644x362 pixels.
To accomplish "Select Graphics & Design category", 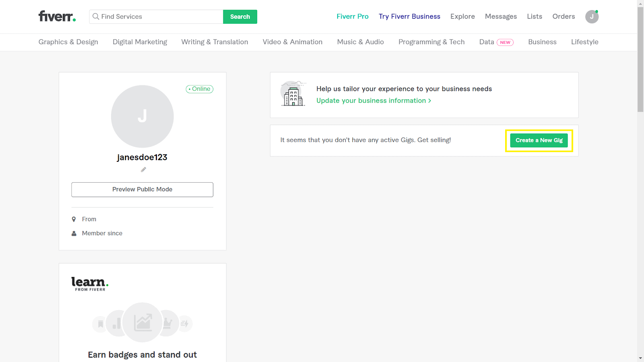I will 68,42.
